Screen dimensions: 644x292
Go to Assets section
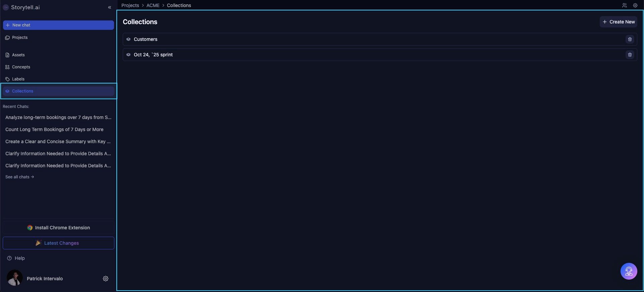click(x=18, y=55)
